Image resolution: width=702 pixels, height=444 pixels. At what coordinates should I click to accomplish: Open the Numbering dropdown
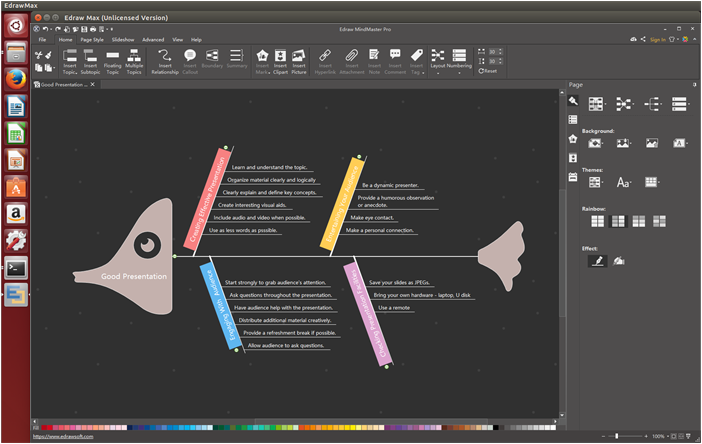coord(460,60)
